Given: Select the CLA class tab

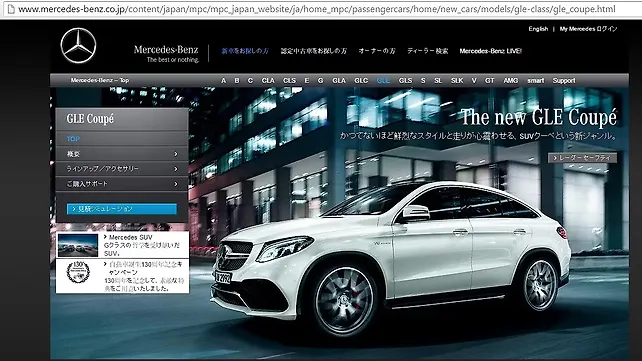Looking at the screenshot, I should pos(268,81).
